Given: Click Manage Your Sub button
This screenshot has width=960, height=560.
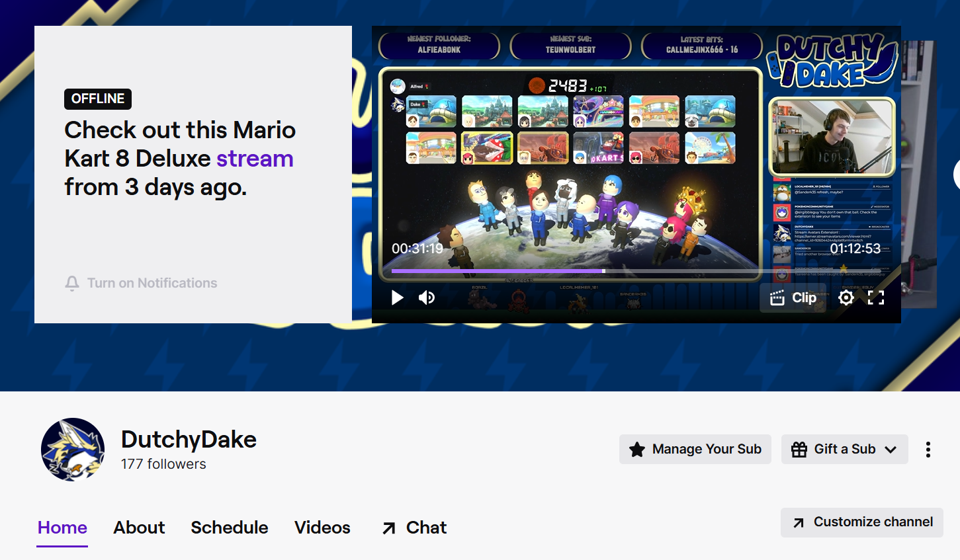Looking at the screenshot, I should [695, 450].
